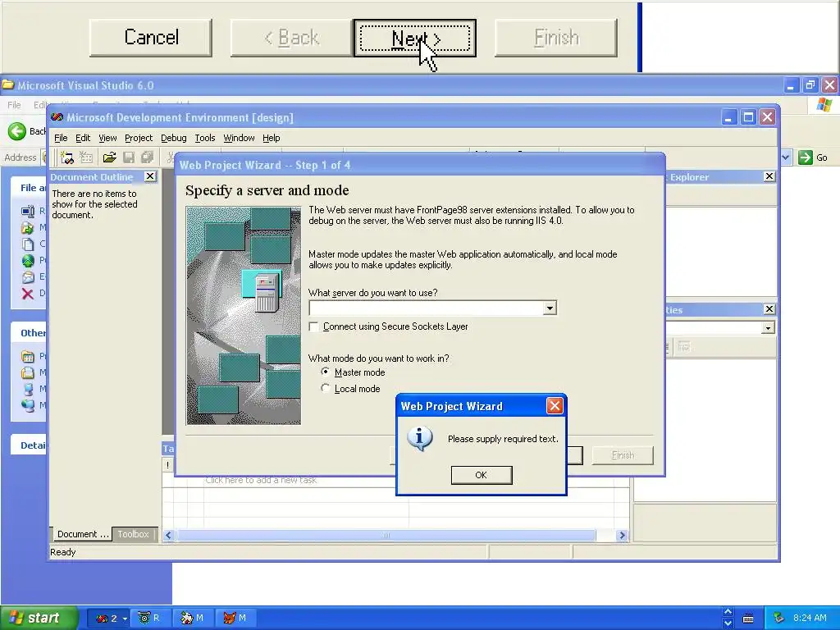This screenshot has width=840, height=630.
Task: Click the task list horizontal scrollbar thumb
Action: 386,535
